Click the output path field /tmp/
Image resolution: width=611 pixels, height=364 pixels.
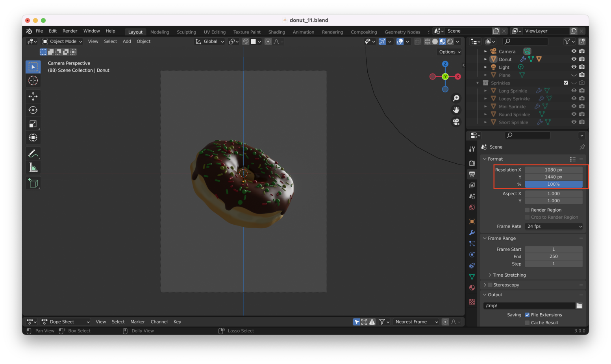coord(529,306)
